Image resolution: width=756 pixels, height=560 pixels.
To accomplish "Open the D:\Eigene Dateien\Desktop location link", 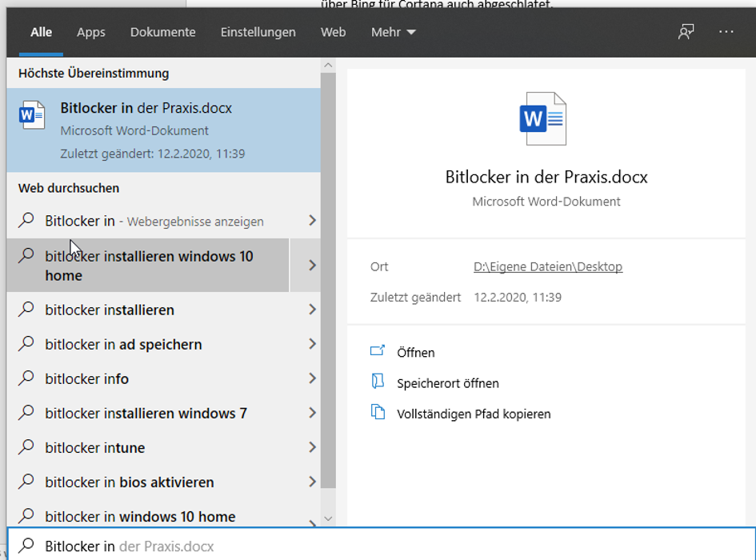I will coord(548,266).
